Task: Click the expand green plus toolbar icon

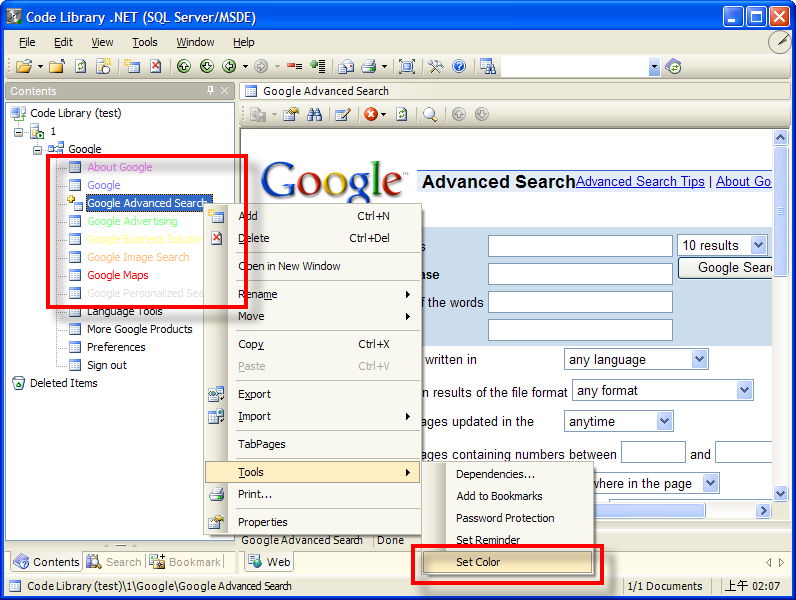Action: [x=318, y=66]
